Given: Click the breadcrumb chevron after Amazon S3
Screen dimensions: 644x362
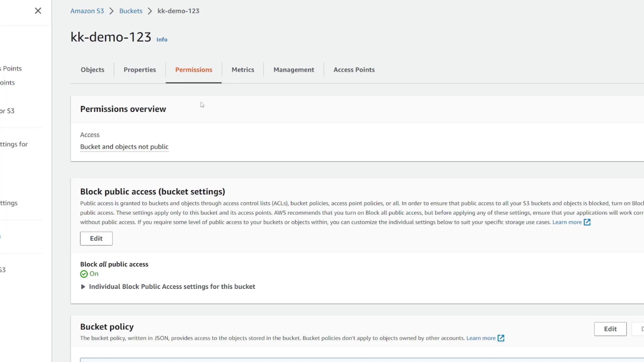Looking at the screenshot, I should [111, 11].
